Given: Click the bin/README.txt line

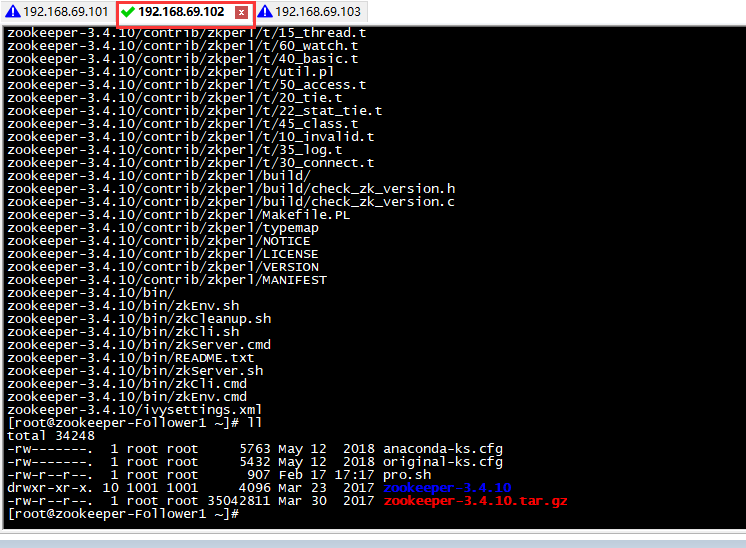Looking at the screenshot, I should click(x=131, y=358).
